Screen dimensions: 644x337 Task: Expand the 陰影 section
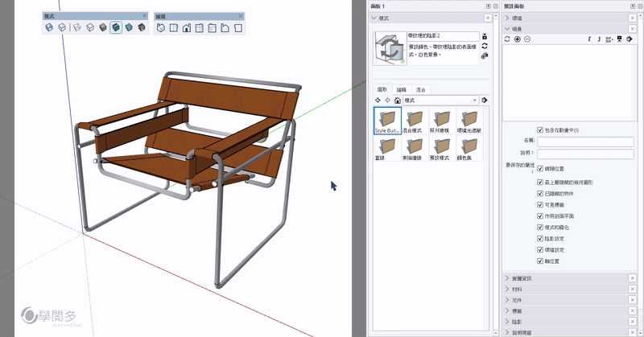(x=507, y=322)
